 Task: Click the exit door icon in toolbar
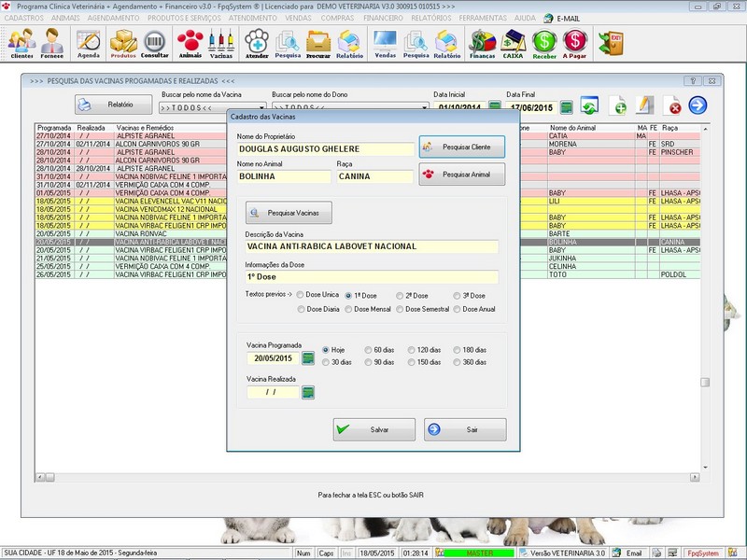(611, 43)
